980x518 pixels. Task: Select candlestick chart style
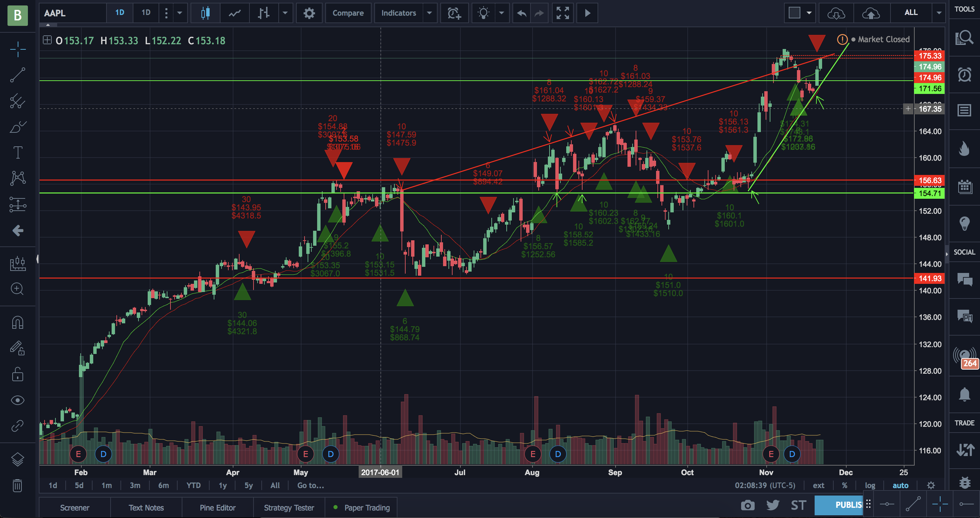pos(206,13)
